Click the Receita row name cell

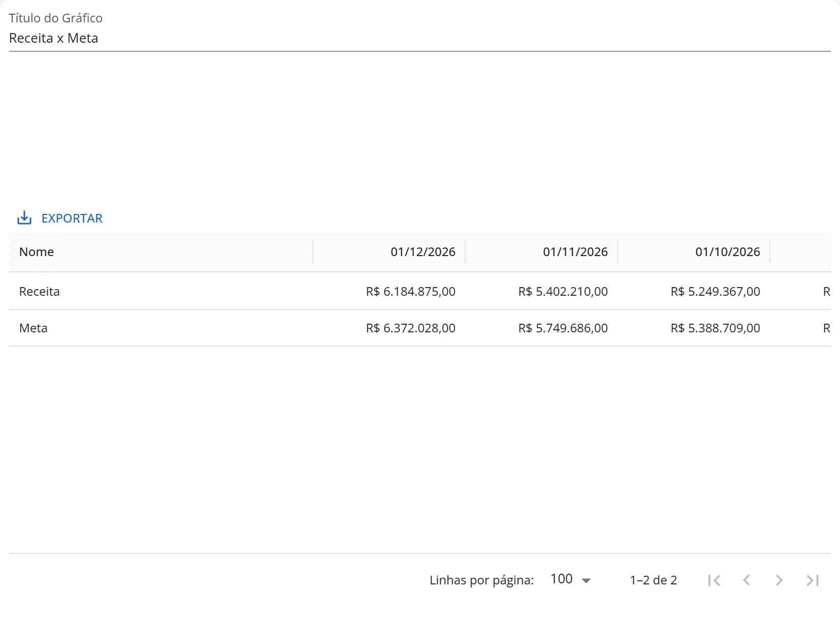[x=161, y=291]
